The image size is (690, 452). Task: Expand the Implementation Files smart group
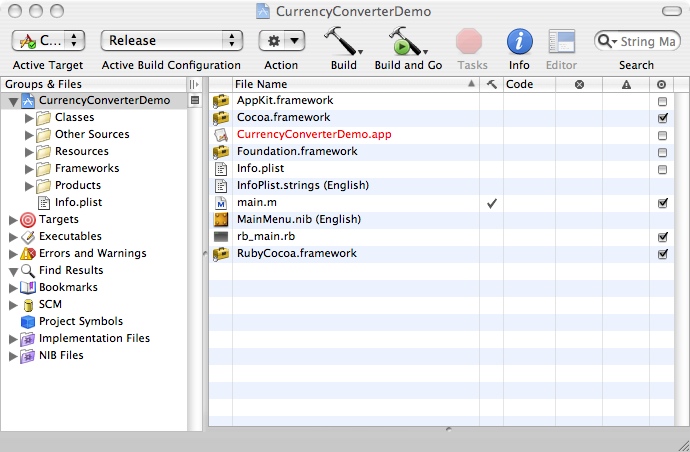[x=13, y=339]
